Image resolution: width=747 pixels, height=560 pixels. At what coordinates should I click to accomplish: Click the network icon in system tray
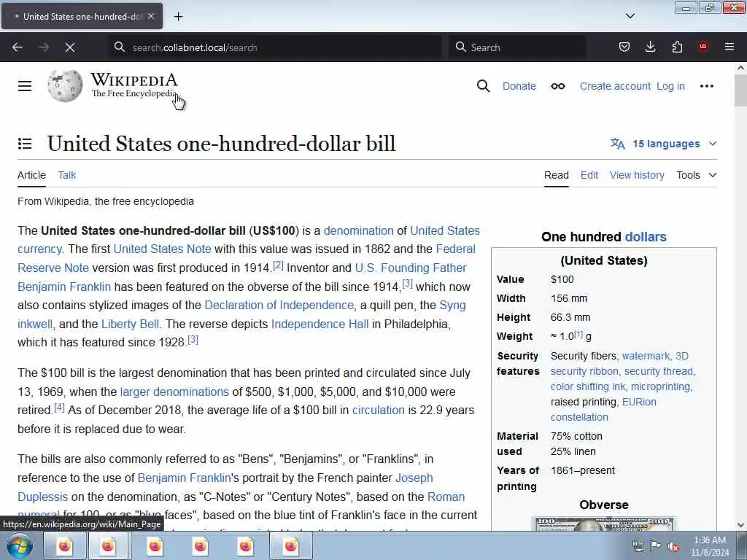pos(638,546)
